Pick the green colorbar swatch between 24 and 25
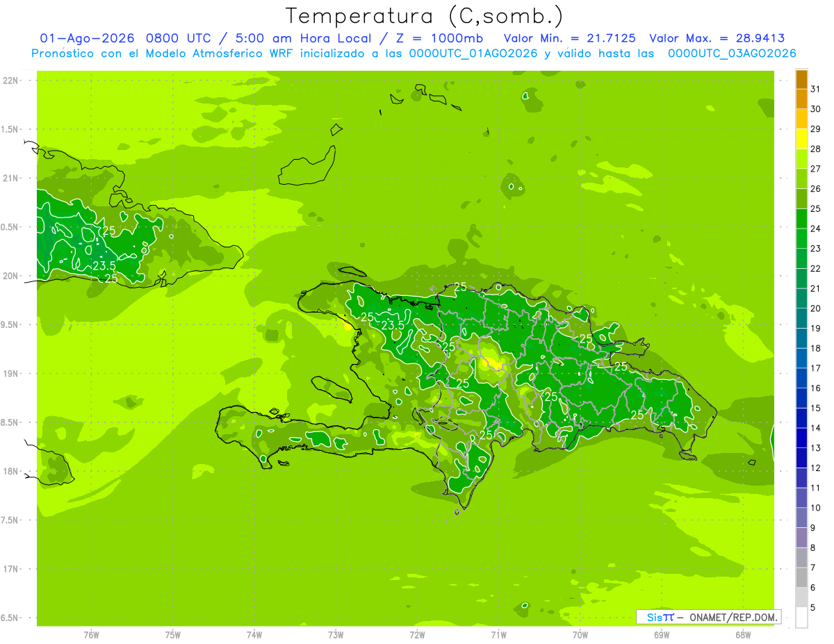Image resolution: width=834 pixels, height=644 pixels. (801, 219)
